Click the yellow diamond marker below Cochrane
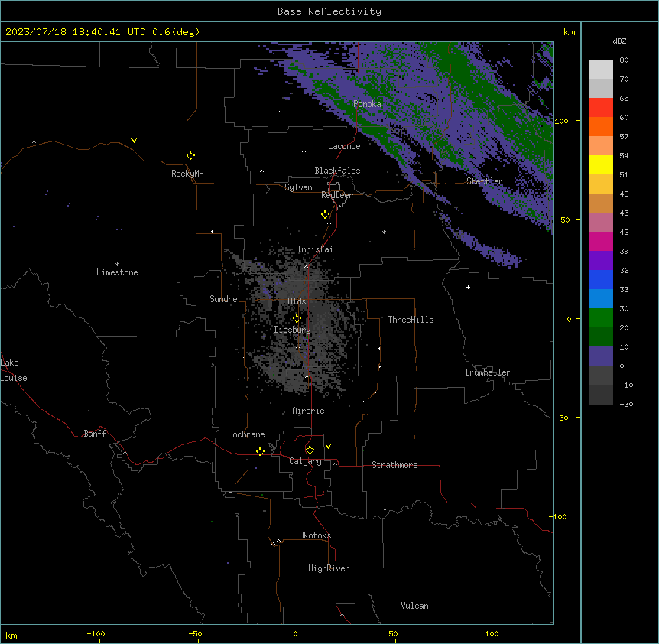The image size is (659, 644). [260, 451]
